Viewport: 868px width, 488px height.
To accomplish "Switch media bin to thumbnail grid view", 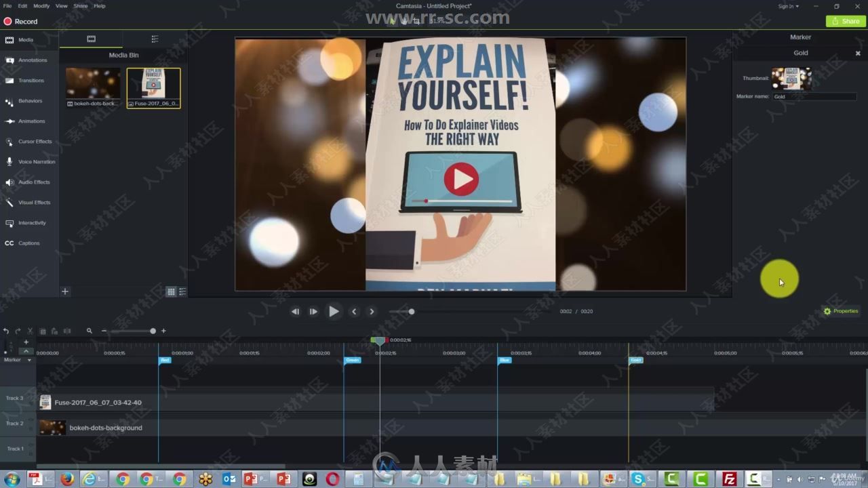I will (x=171, y=292).
